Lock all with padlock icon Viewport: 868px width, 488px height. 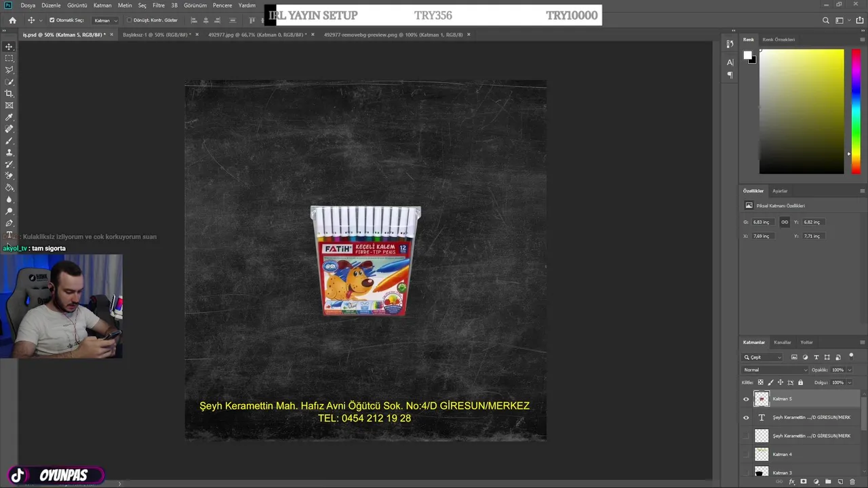coord(800,382)
